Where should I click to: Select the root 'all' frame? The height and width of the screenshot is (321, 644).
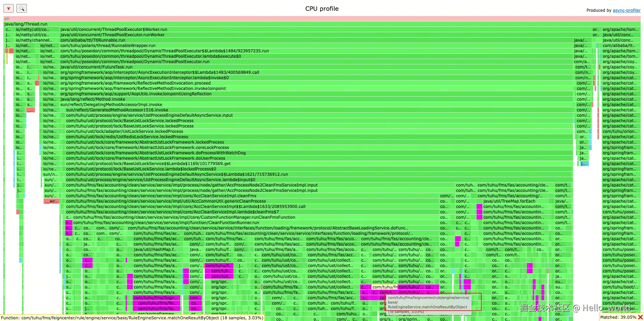[x=322, y=19]
